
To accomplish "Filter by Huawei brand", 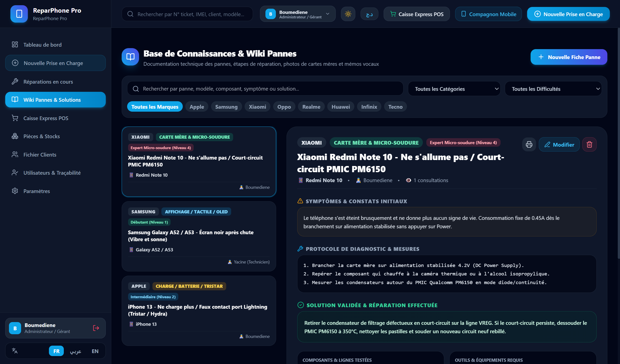I will tap(341, 107).
